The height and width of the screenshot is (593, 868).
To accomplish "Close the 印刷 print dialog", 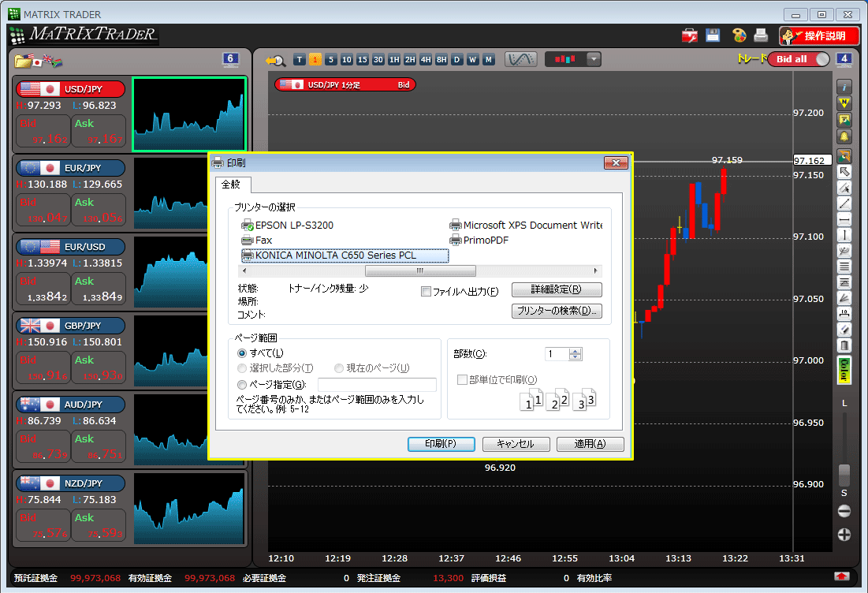I will [616, 162].
